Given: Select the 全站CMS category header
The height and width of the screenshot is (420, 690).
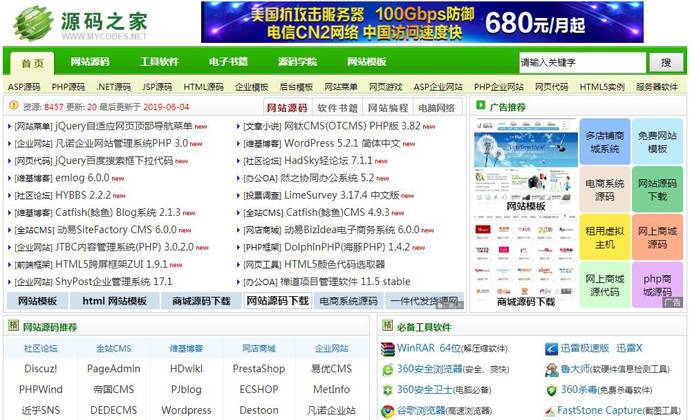Looking at the screenshot, I should [114, 348].
